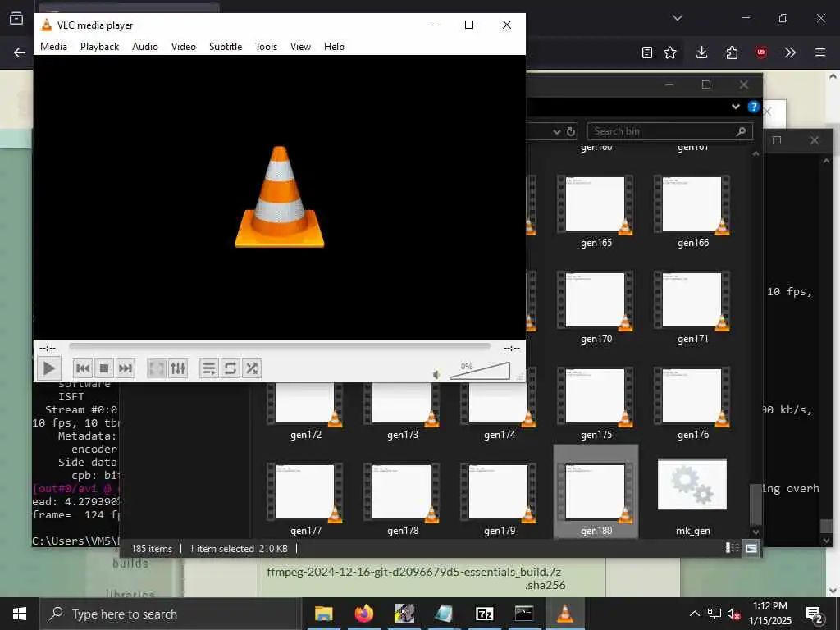Expand the Explorer ribbon chevron
840x630 pixels.
736,107
